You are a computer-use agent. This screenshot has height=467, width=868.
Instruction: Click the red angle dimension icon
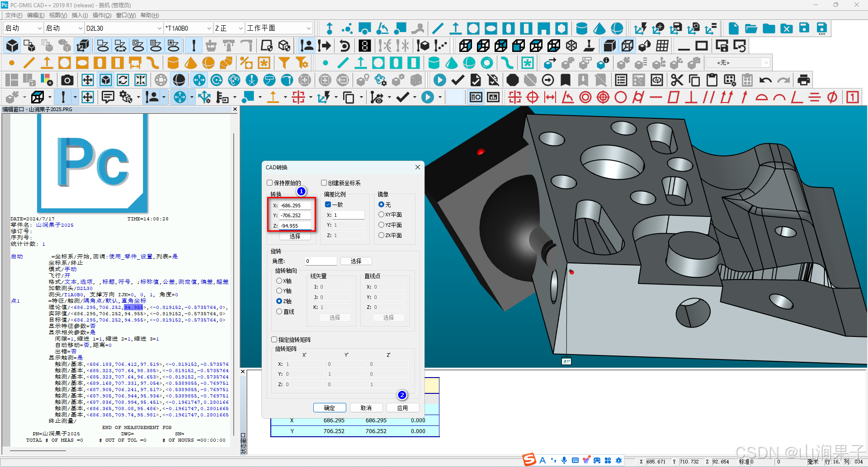[x=568, y=97]
